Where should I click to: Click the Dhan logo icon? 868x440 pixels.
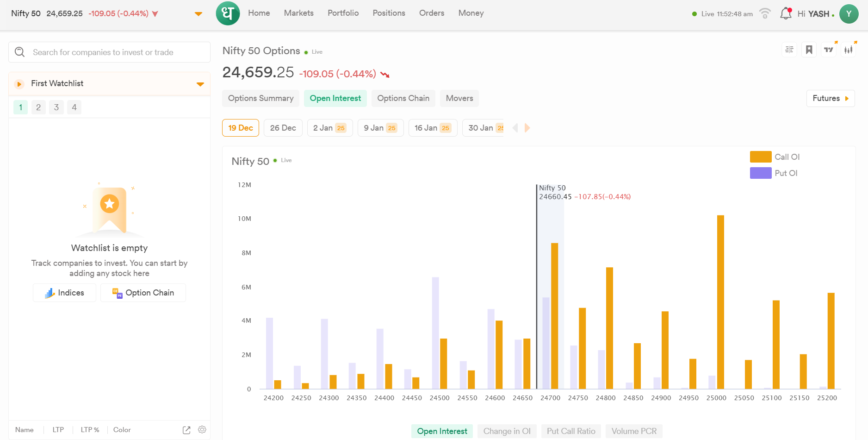228,13
